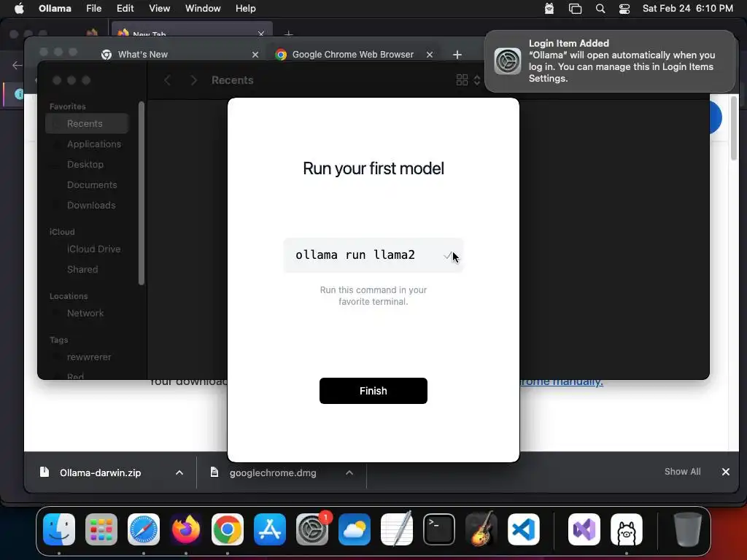Open the Ollama application menu

(x=55, y=9)
